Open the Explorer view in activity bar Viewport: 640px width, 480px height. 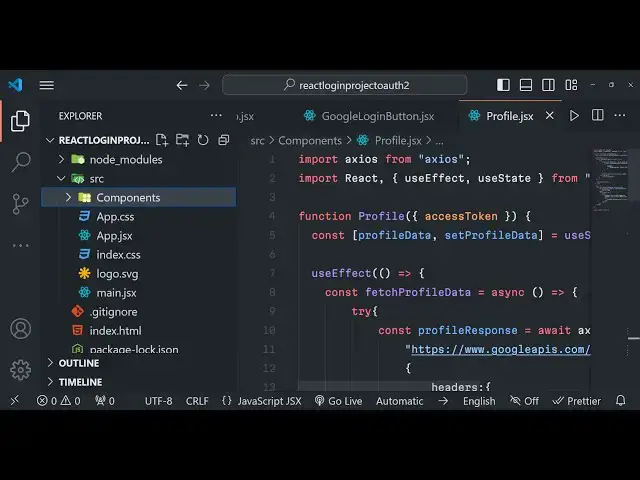20,121
